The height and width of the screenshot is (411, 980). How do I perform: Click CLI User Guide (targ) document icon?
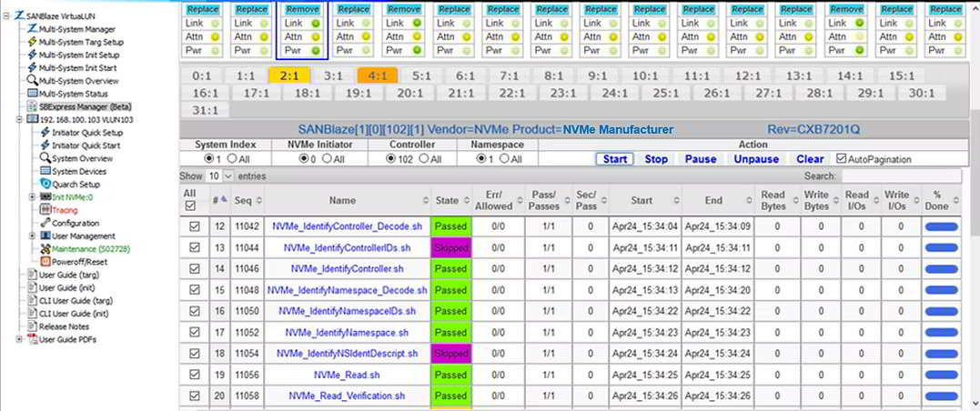33,300
